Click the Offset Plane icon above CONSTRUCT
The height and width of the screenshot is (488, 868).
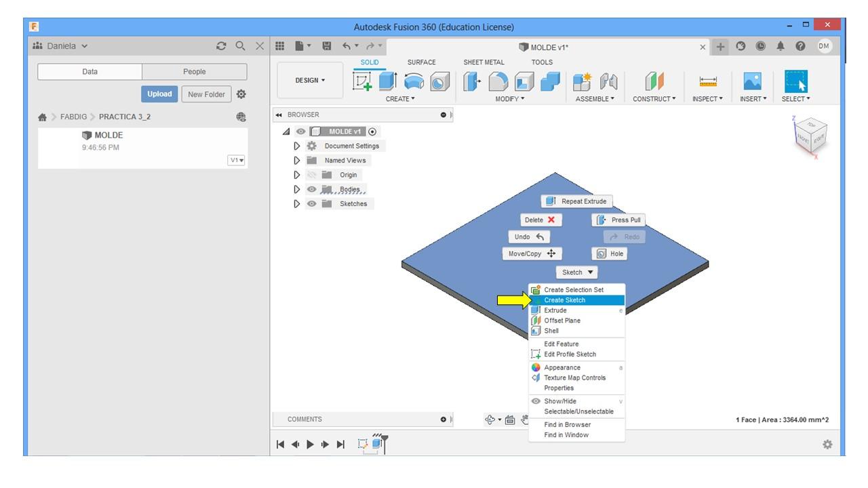[654, 81]
